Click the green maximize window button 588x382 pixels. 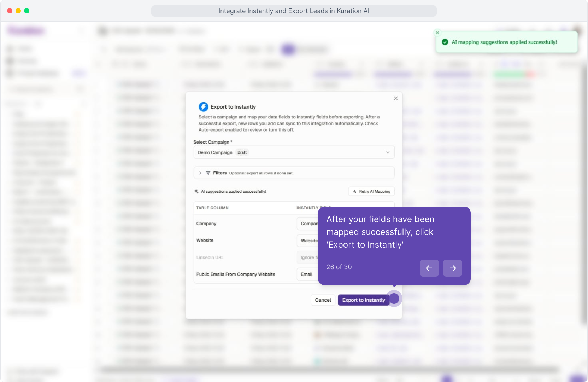[x=27, y=11]
